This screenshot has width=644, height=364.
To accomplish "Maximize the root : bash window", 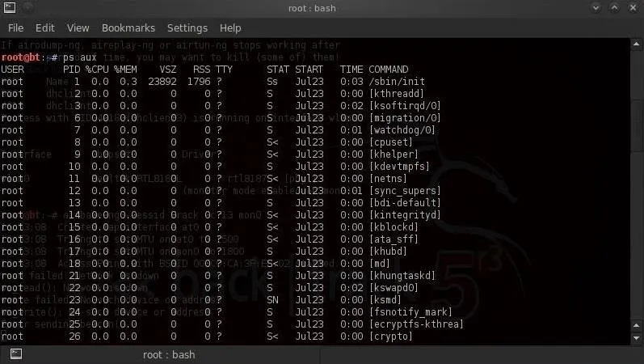I will [x=614, y=8].
